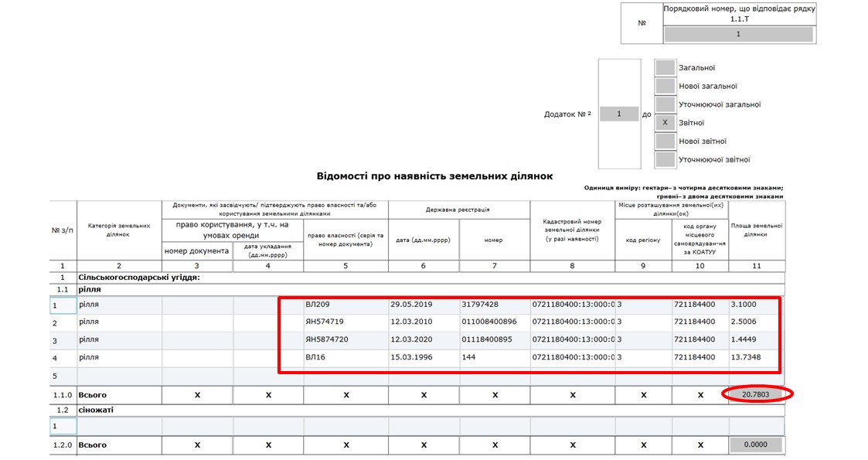Select the registration number cell 144
The image size is (868, 460).
(494, 358)
